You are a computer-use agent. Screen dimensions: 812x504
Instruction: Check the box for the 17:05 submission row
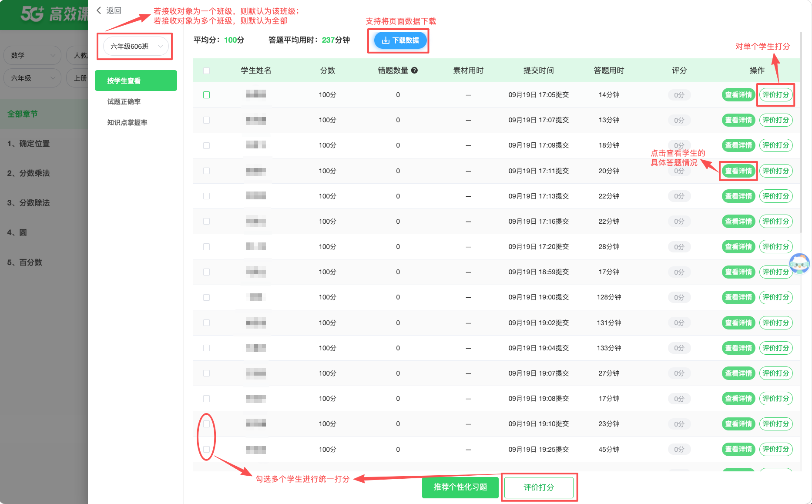tap(207, 95)
